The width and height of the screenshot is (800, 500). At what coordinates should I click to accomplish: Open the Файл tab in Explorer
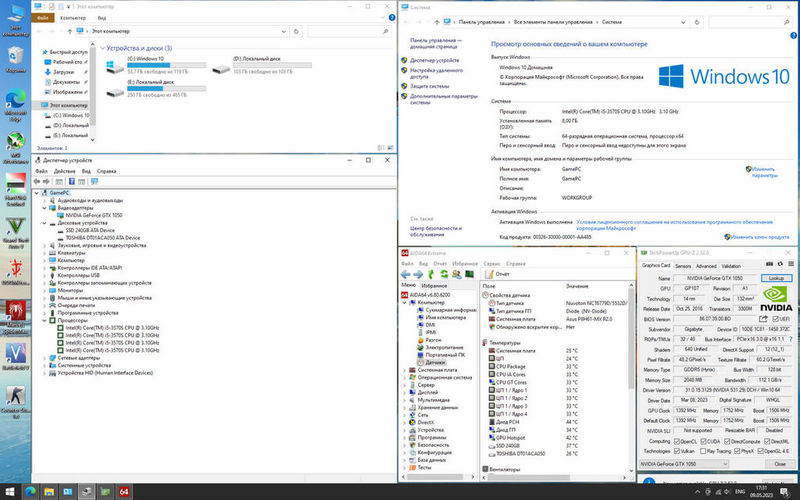[x=43, y=18]
